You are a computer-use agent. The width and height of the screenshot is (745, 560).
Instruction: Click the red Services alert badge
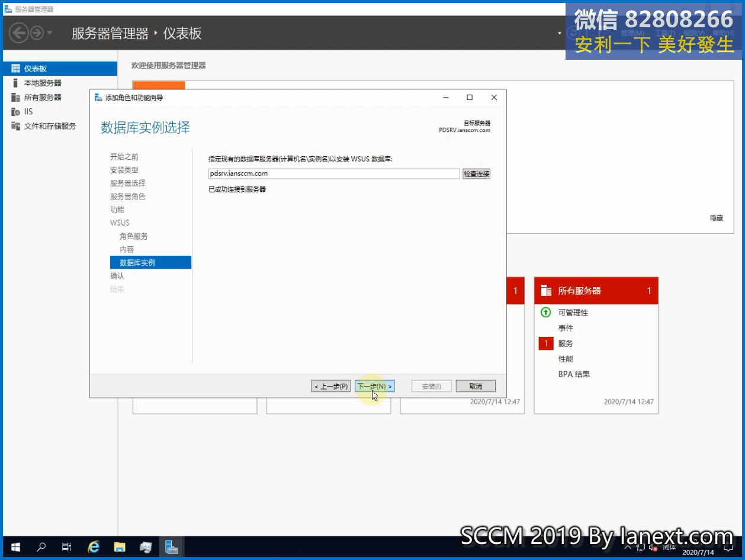point(546,343)
